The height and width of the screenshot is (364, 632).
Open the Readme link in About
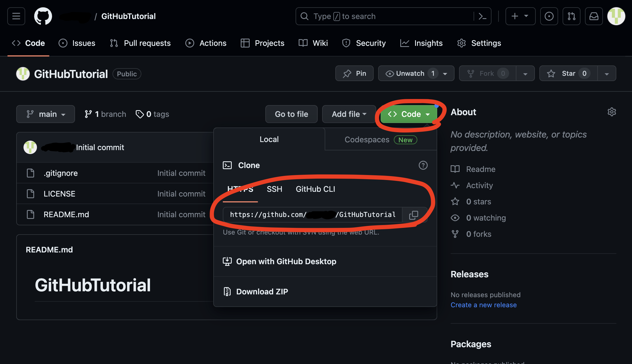click(x=473, y=169)
